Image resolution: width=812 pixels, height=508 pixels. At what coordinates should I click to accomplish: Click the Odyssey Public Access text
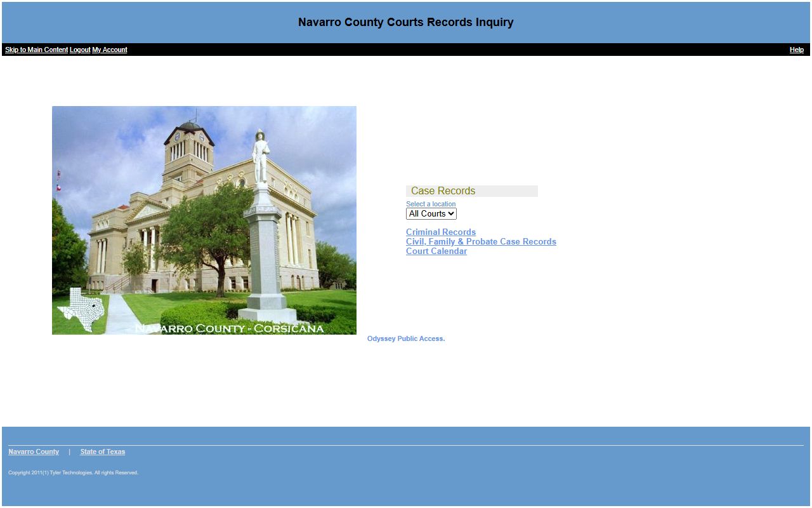point(406,339)
